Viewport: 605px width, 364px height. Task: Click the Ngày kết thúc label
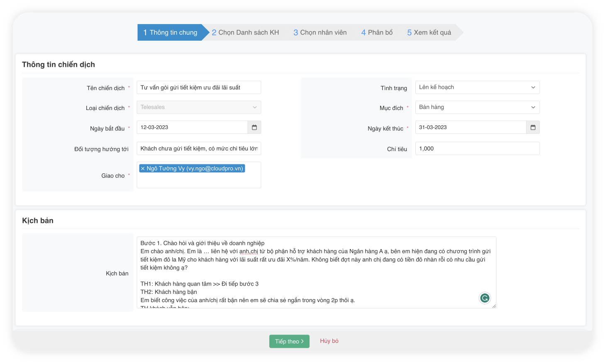click(x=385, y=128)
